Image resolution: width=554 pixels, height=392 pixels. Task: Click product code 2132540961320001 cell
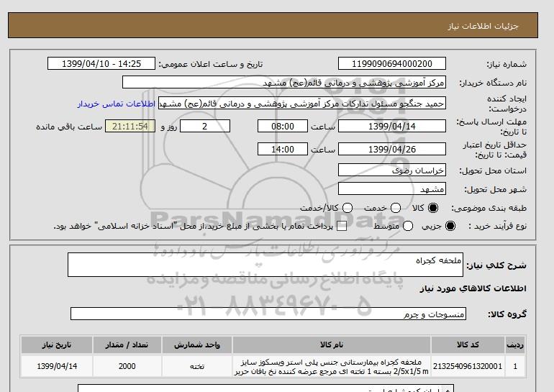468,366
